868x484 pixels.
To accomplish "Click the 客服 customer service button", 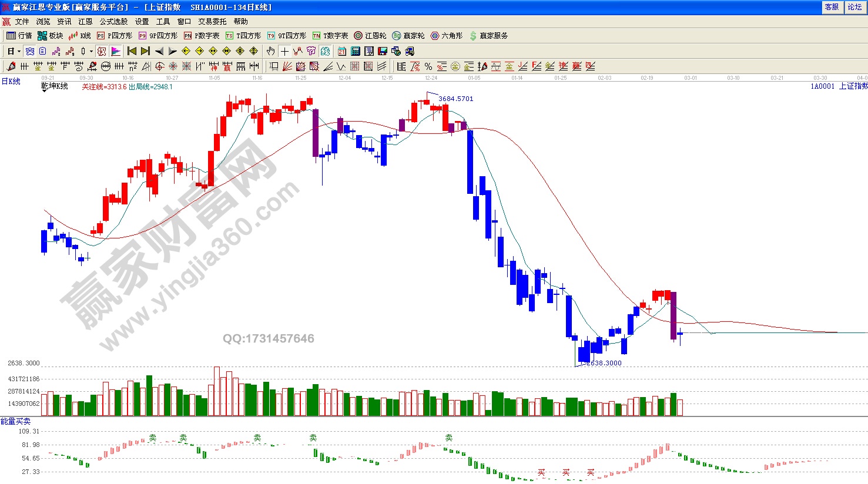I will [832, 7].
